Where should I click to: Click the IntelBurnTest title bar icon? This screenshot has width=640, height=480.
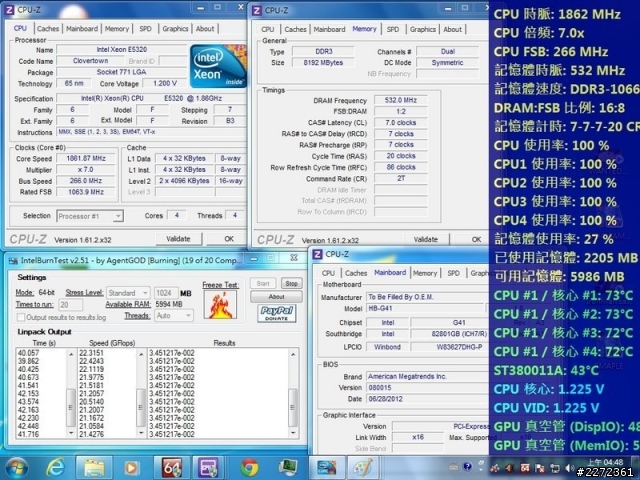pos(13,260)
